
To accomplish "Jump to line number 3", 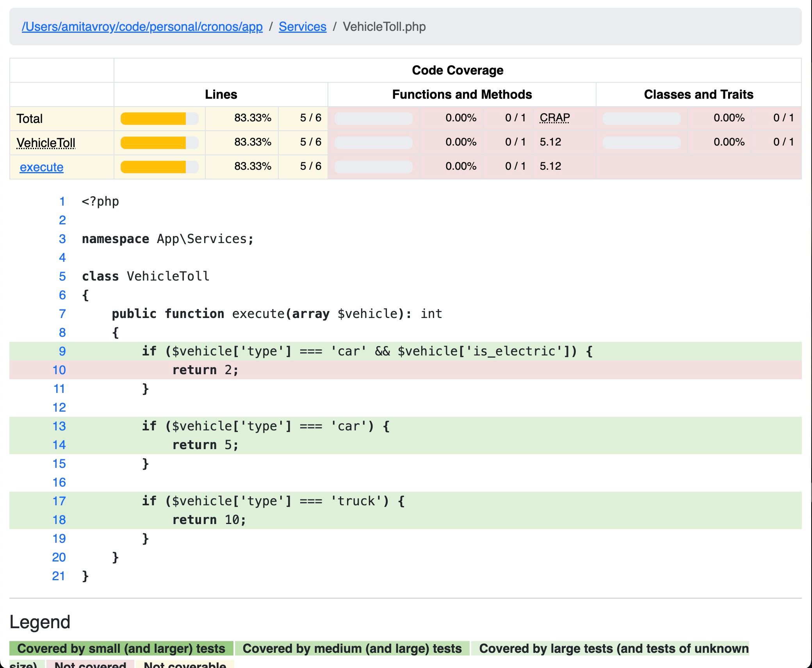I will click(62, 239).
